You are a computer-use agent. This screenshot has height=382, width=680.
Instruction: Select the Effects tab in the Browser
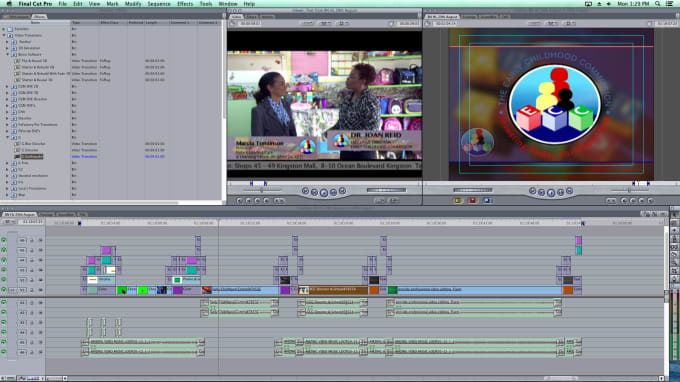pyautogui.click(x=39, y=16)
